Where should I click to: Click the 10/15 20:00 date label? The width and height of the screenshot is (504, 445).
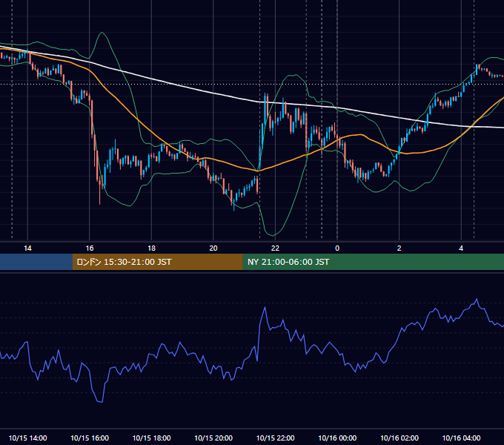213,438
